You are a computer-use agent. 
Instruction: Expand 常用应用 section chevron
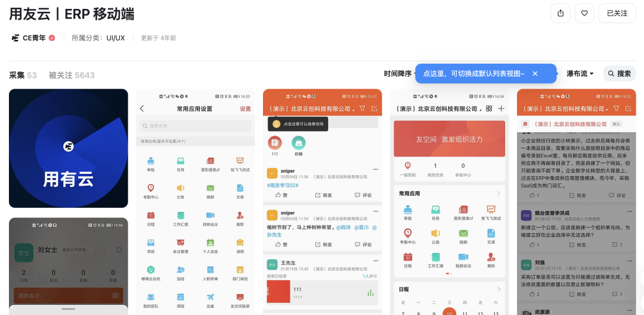tap(499, 193)
